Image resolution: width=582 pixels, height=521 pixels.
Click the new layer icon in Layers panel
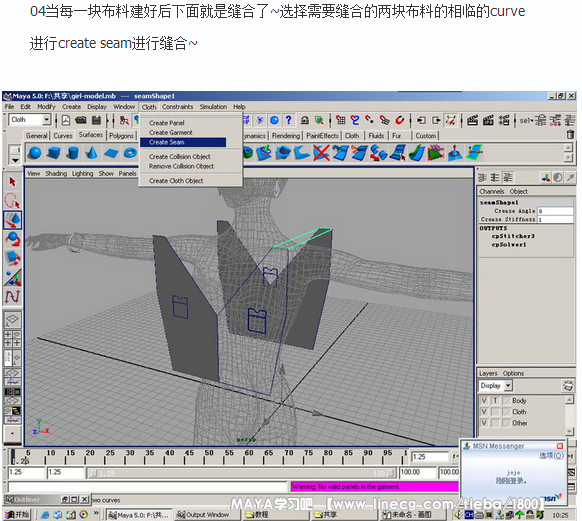[568, 386]
